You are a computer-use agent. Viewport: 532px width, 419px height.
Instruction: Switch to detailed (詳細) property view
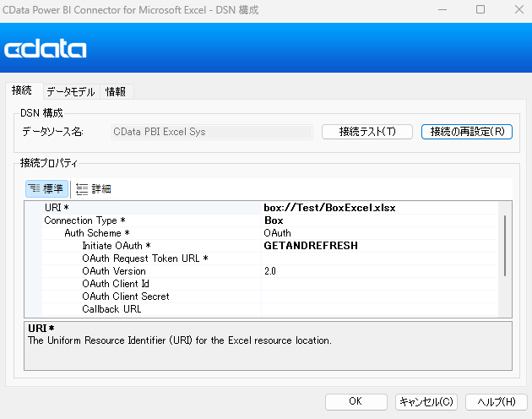(x=94, y=188)
